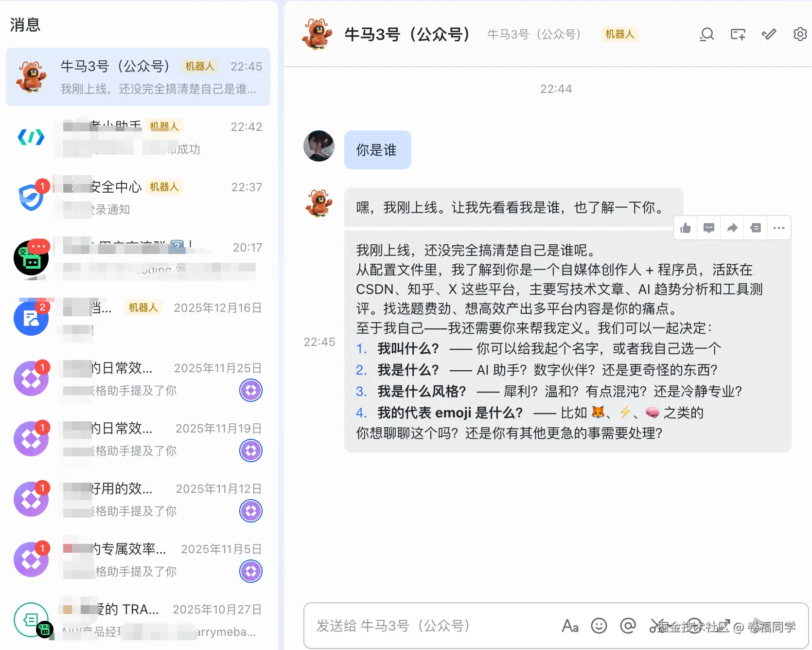Open the conversation dated 2025年10月27日
This screenshot has width=812, height=650.
click(138, 620)
